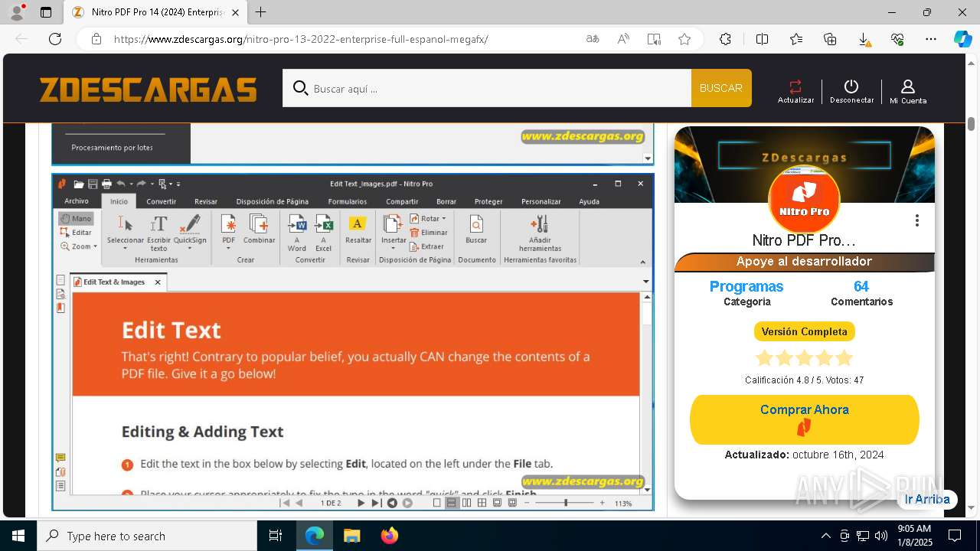Click the Ir Arriba button
980x551 pixels.
tap(927, 499)
